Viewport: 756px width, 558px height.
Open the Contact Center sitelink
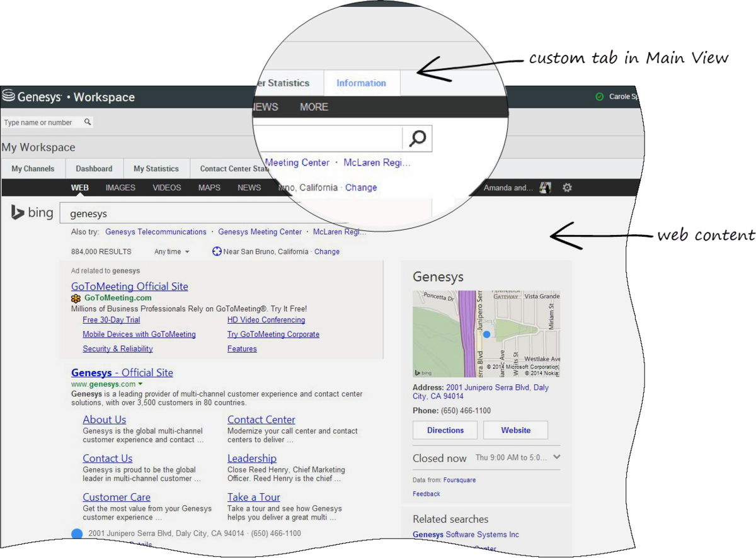(261, 420)
